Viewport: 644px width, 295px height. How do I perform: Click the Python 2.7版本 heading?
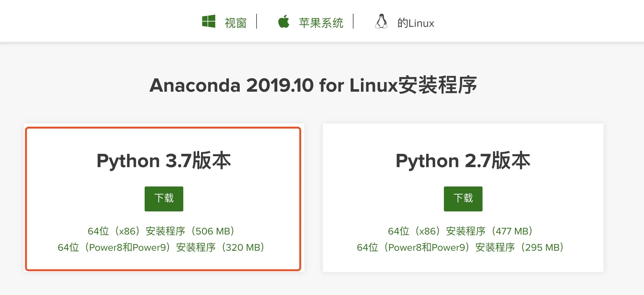click(x=463, y=161)
